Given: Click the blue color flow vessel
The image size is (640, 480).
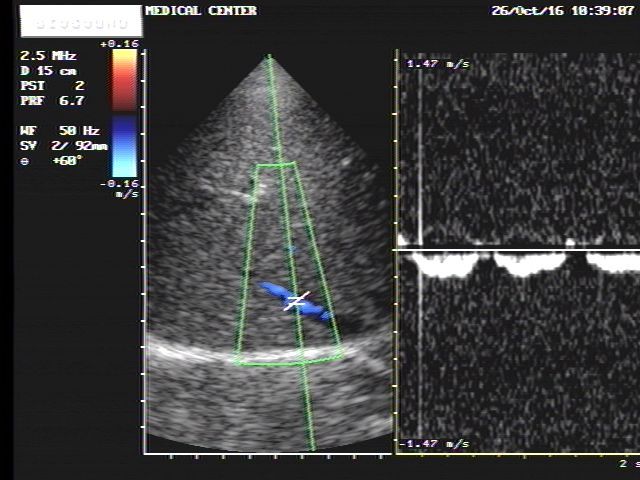Looking at the screenshot, I should (x=275, y=292).
